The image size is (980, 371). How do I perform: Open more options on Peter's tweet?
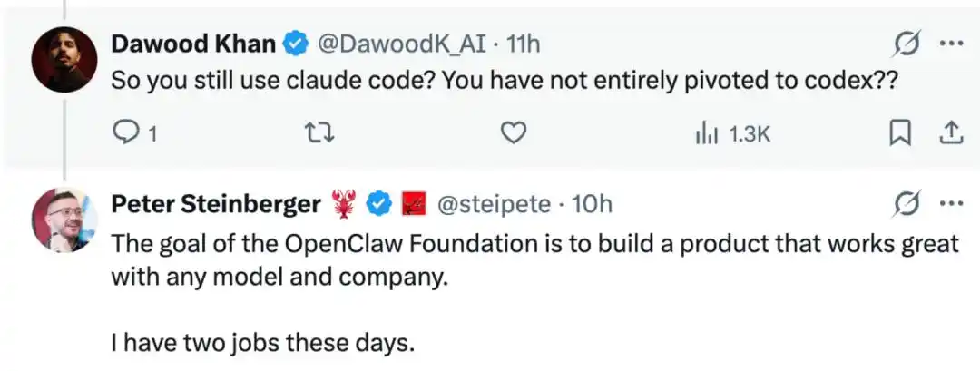(x=950, y=204)
